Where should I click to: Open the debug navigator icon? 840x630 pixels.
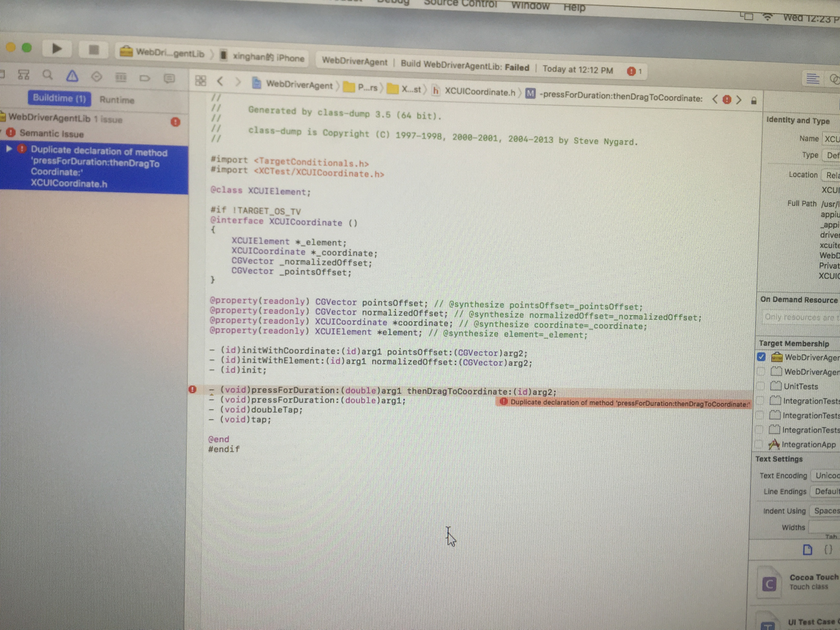point(121,78)
